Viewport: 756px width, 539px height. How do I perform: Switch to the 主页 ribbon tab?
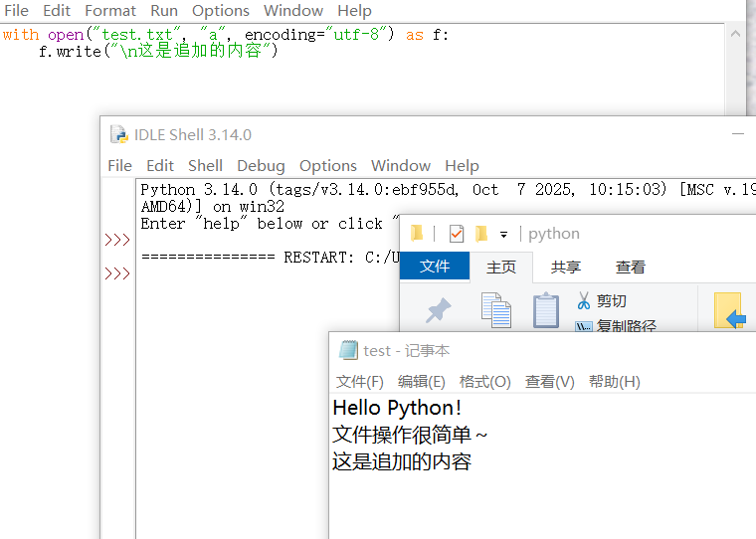(x=501, y=267)
